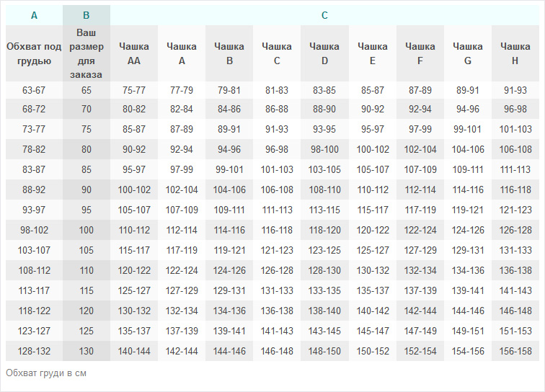Select the 'Чашка D' column header
545x392 pixels.
324,53
